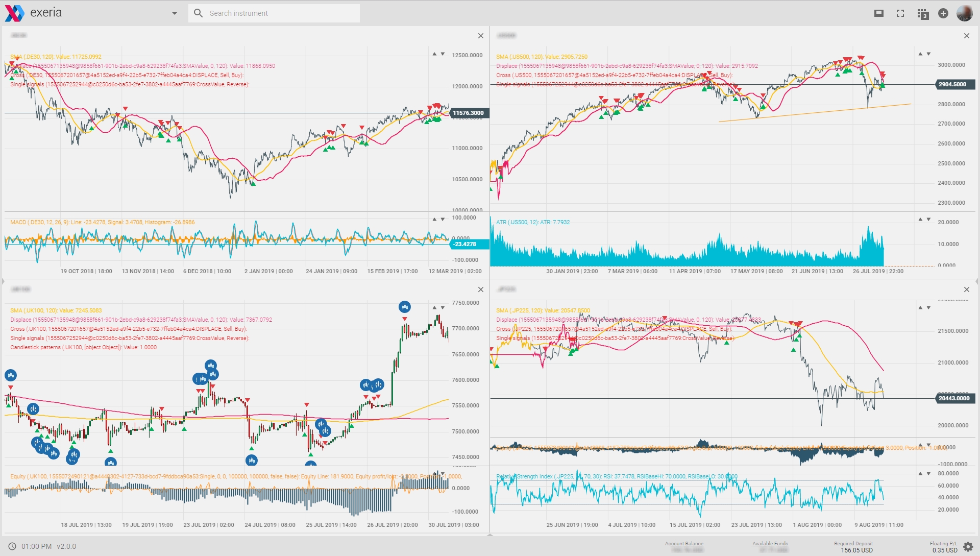
Task: Click the down arrow on US500 ATR pane
Action: pos(928,220)
